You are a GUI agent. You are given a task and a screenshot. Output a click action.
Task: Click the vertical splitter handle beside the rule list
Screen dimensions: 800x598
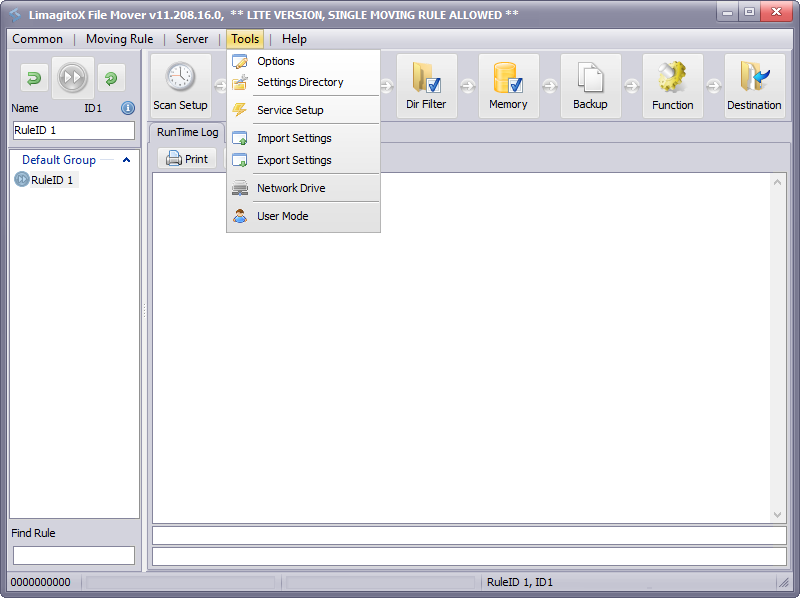coord(144,310)
